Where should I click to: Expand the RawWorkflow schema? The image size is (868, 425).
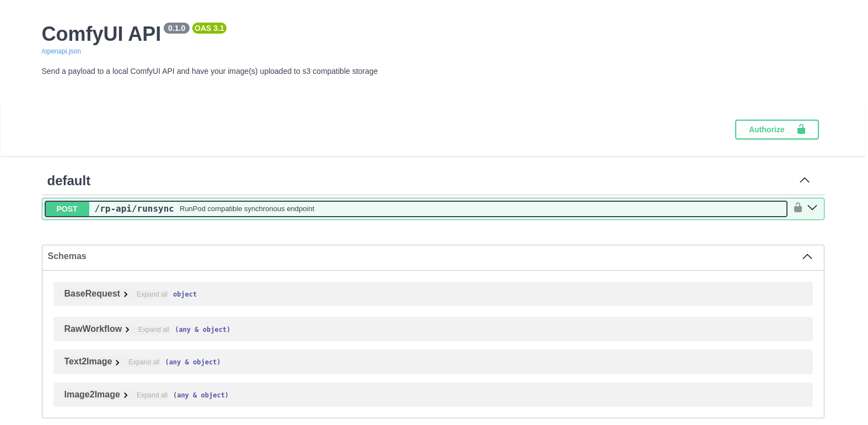[97, 329]
